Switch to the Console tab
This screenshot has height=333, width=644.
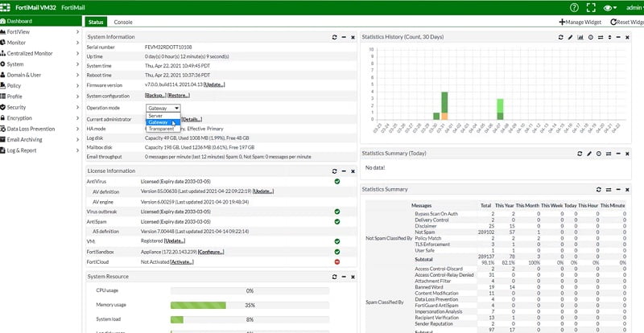123,23
